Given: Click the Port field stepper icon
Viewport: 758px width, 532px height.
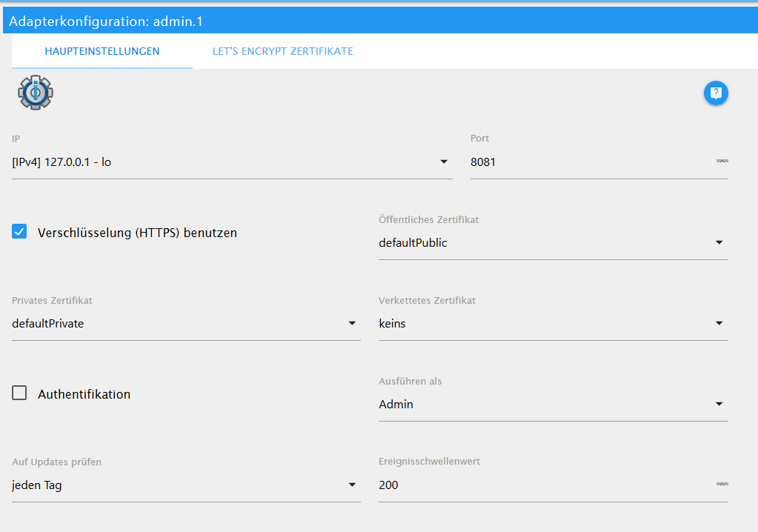Looking at the screenshot, I should point(722,161).
